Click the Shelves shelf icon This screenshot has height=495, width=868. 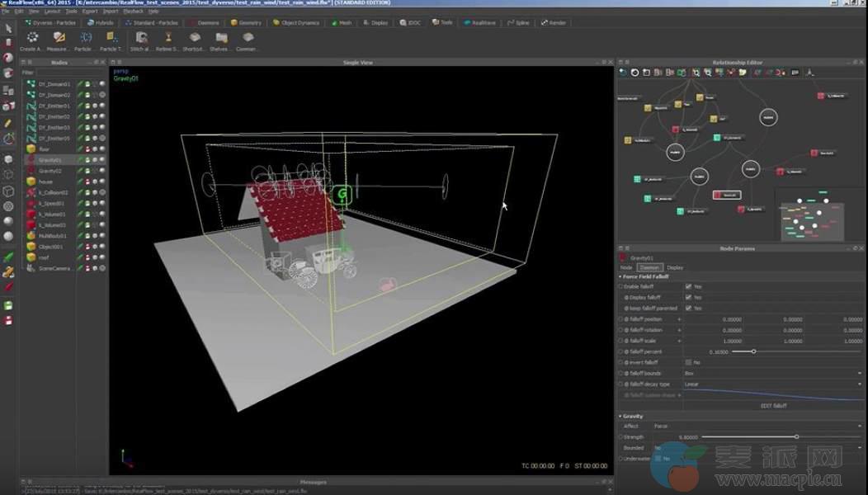click(220, 38)
